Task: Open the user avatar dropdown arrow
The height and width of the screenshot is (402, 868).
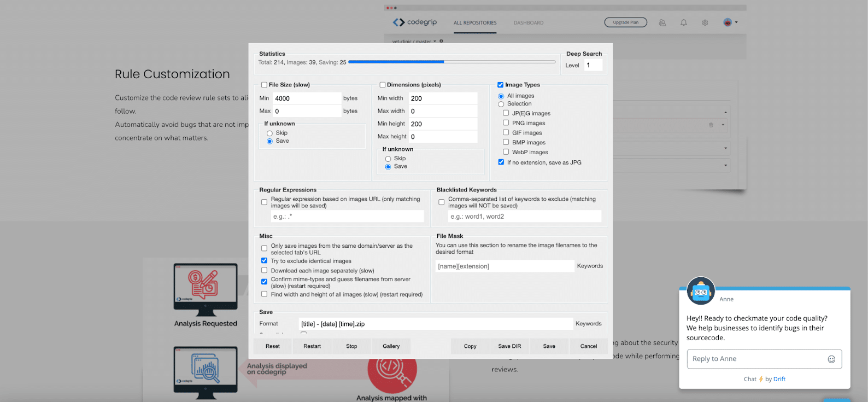Action: pos(736,22)
